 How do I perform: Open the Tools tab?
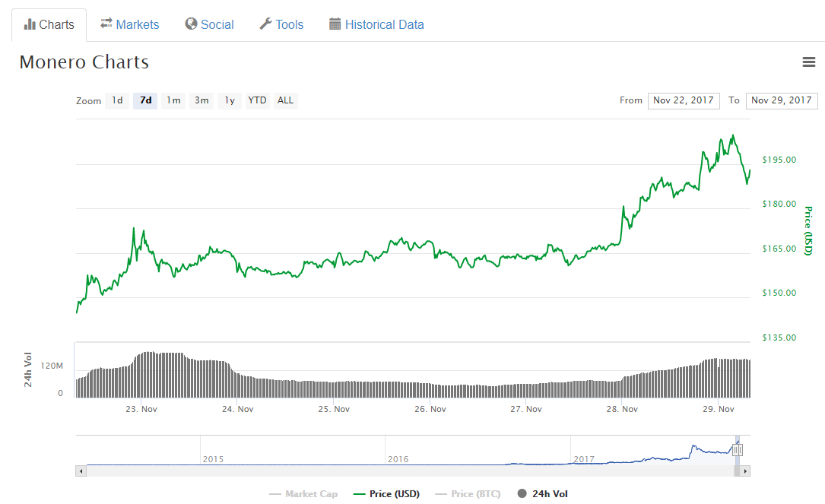tap(281, 24)
